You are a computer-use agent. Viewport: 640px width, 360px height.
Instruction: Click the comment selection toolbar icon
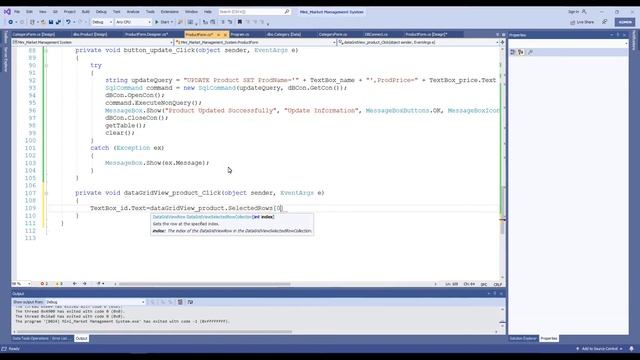pos(223,22)
